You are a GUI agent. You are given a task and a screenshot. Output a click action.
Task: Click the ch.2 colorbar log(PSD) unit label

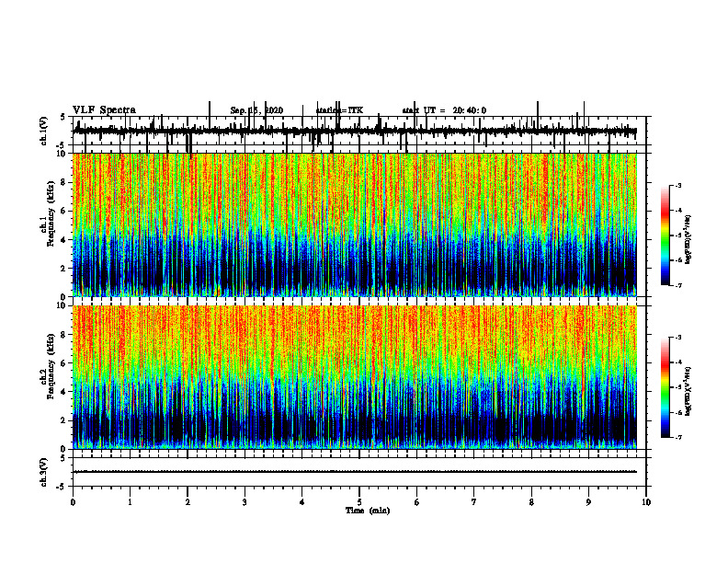[x=688, y=391]
